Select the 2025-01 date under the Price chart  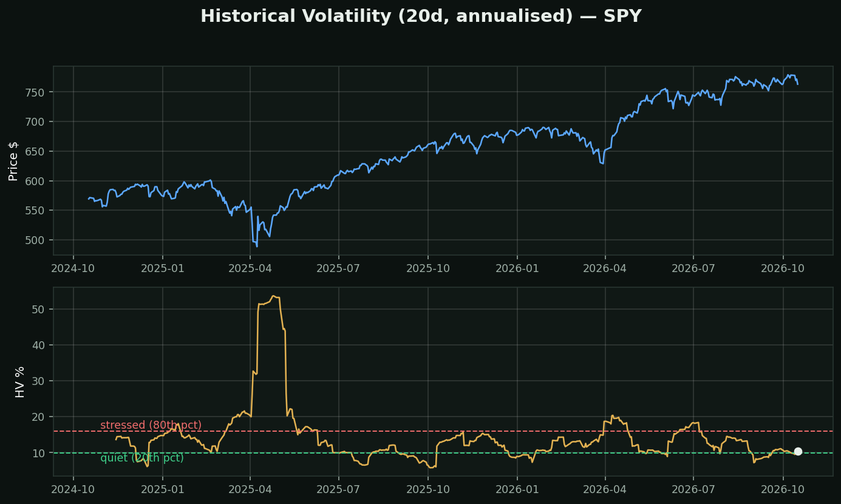click(x=163, y=268)
